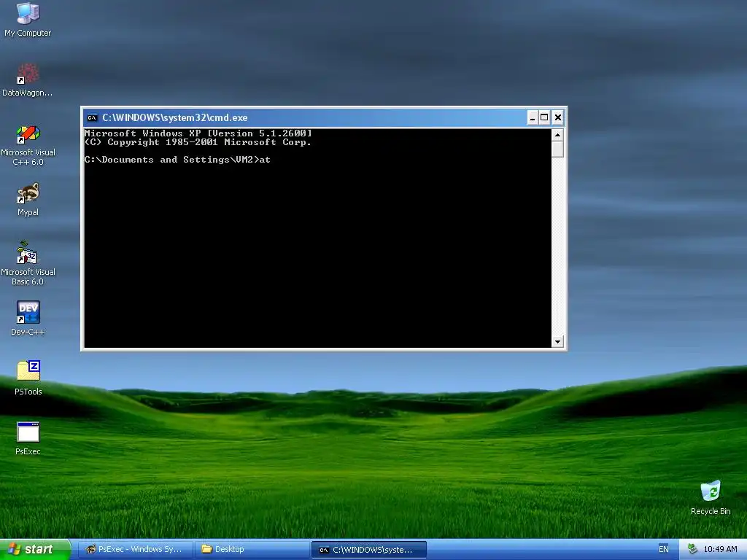Click the cmd window vertical scrollbar thumb

tap(557, 149)
